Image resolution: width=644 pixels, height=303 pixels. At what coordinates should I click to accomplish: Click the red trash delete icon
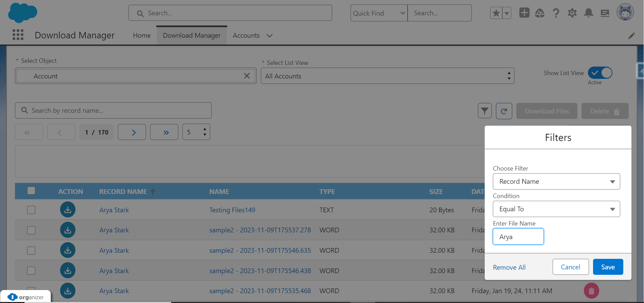(591, 291)
